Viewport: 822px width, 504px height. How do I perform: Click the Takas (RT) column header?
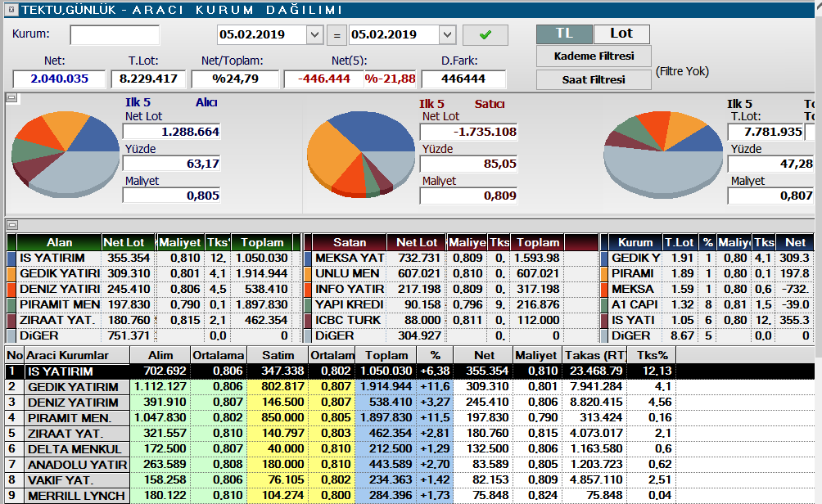point(595,355)
